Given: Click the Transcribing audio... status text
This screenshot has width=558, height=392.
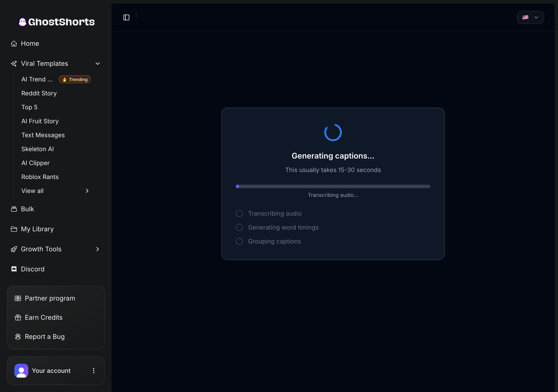Looking at the screenshot, I should 333,195.
